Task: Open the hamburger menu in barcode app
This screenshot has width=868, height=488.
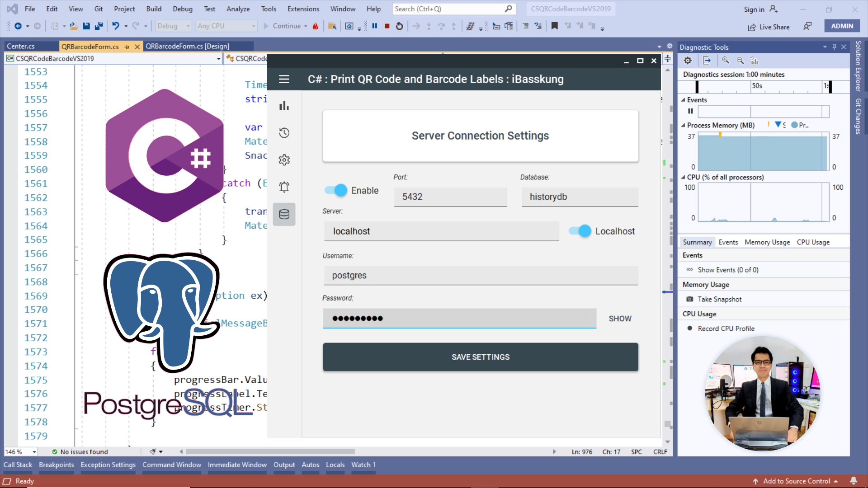Action: [284, 79]
